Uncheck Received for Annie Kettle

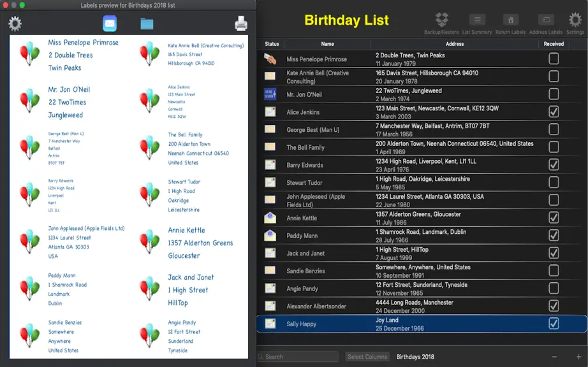(x=554, y=217)
